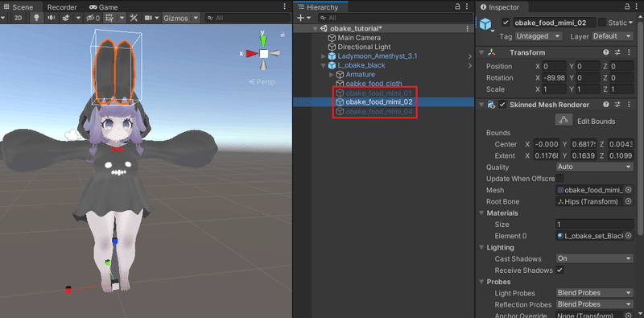The image size is (644, 318).
Task: Open the Skinned Mesh Renderer help reference
Action: 606,105
